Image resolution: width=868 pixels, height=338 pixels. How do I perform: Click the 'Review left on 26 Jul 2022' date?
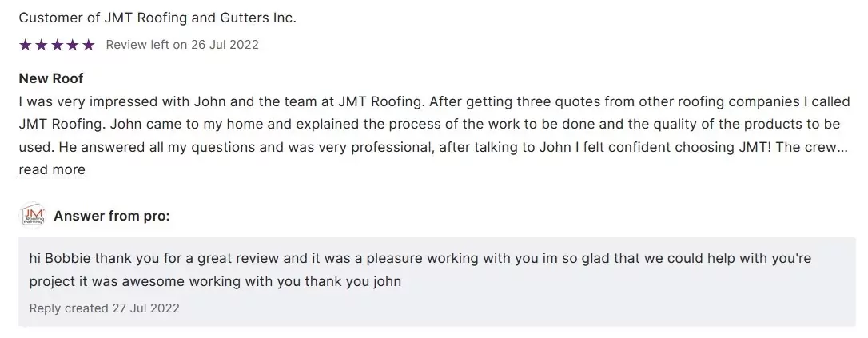point(182,45)
